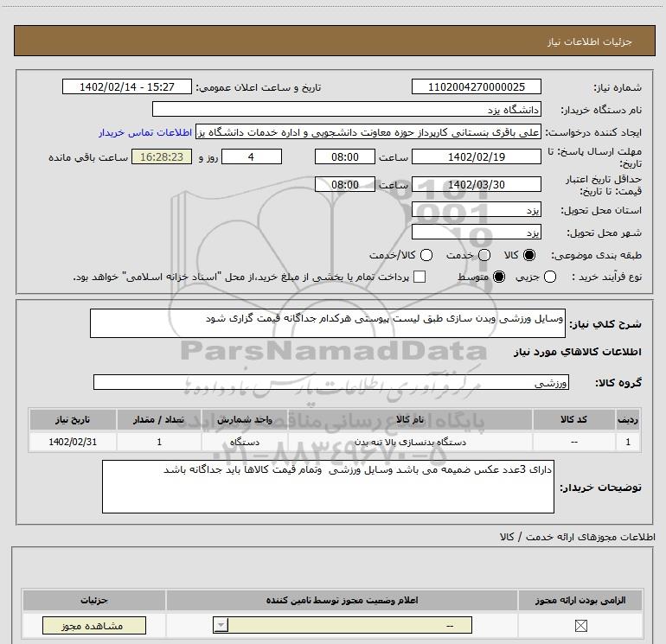
Task: Click the جزئیات column header
Action: pyautogui.click(x=94, y=600)
